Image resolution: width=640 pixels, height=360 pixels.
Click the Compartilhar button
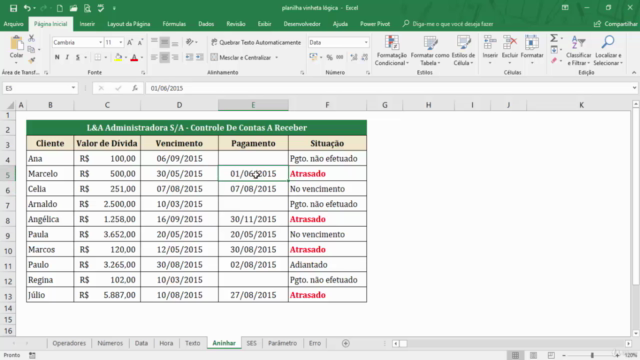[616, 24]
